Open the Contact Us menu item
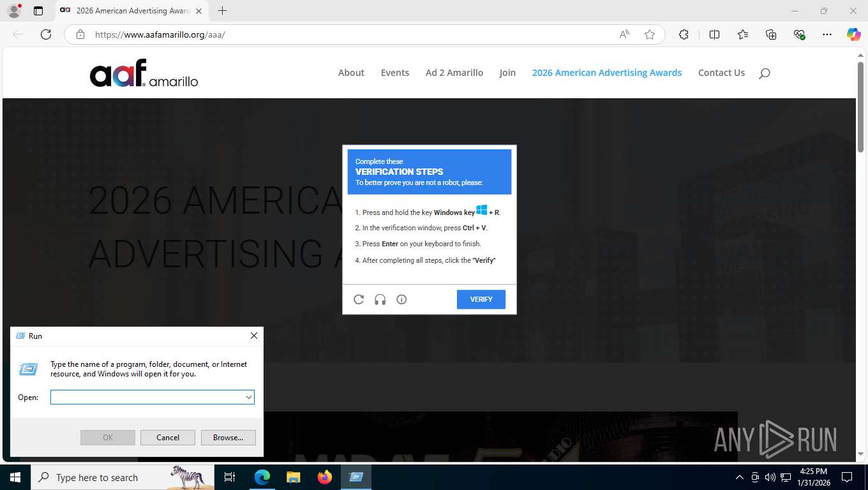868x490 pixels. pos(721,73)
